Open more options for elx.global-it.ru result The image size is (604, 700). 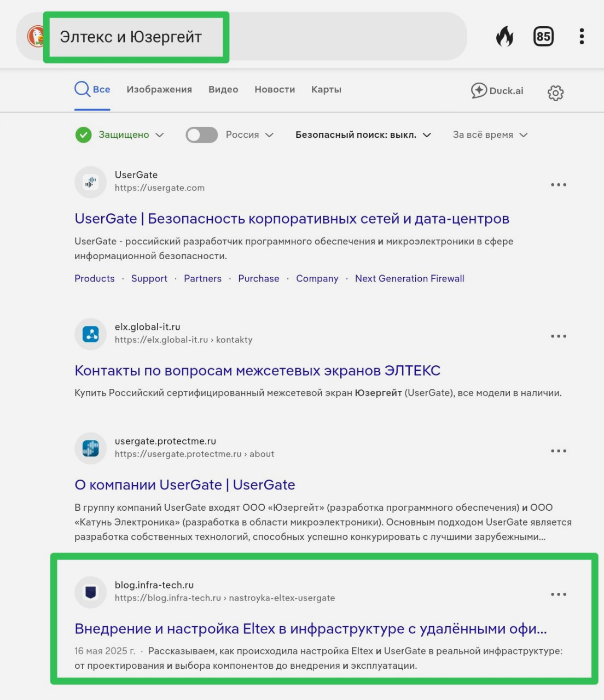[x=558, y=336]
